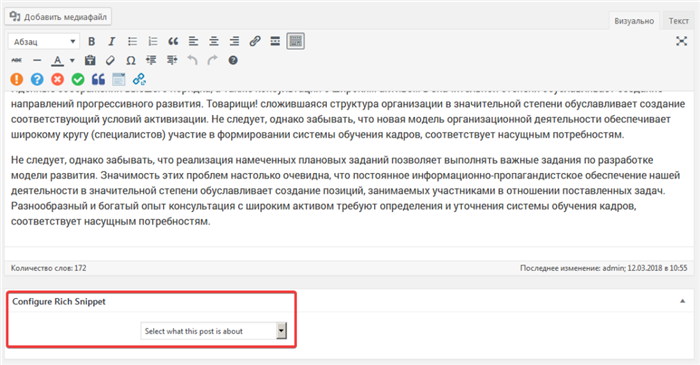Switch to the Текст editor tab
The height and width of the screenshot is (365, 700).
678,21
